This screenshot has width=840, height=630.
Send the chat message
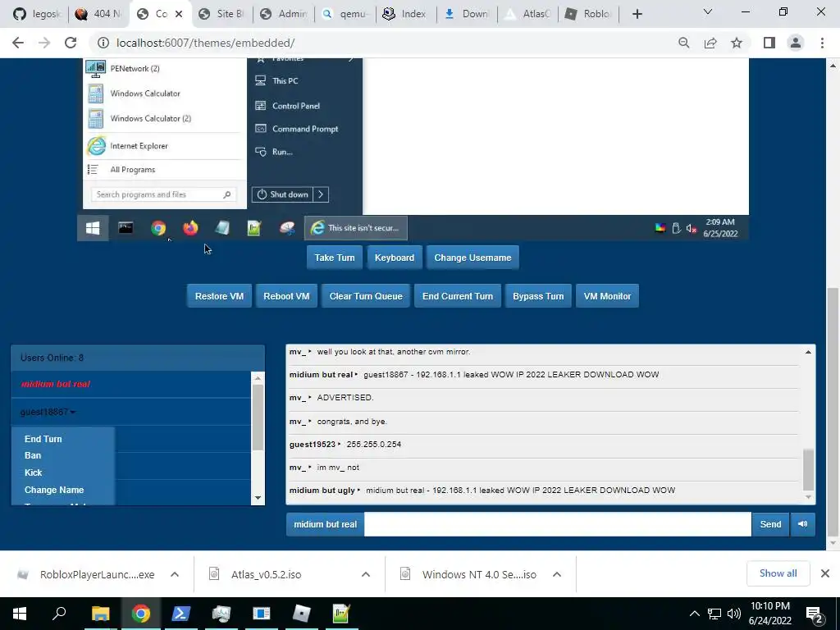(x=770, y=524)
